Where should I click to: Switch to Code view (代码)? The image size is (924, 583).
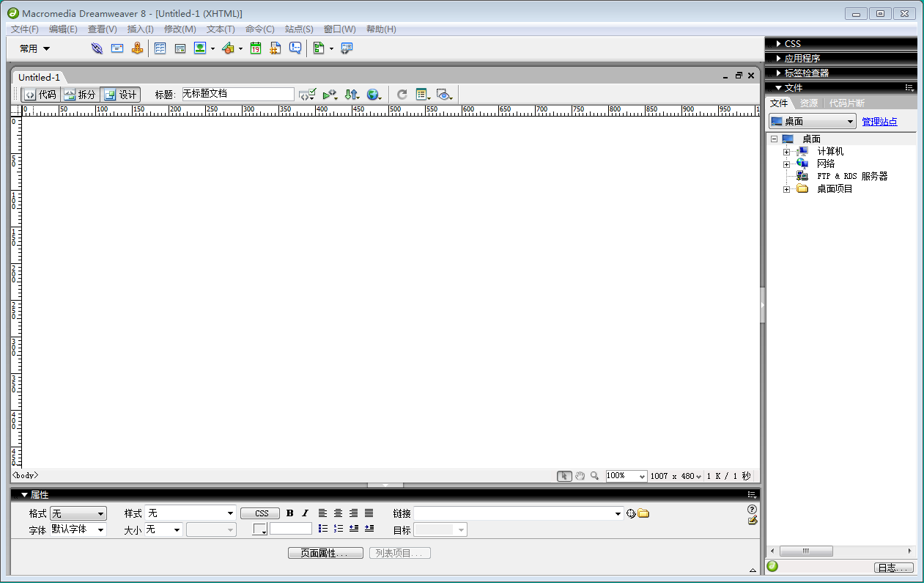[x=40, y=95]
